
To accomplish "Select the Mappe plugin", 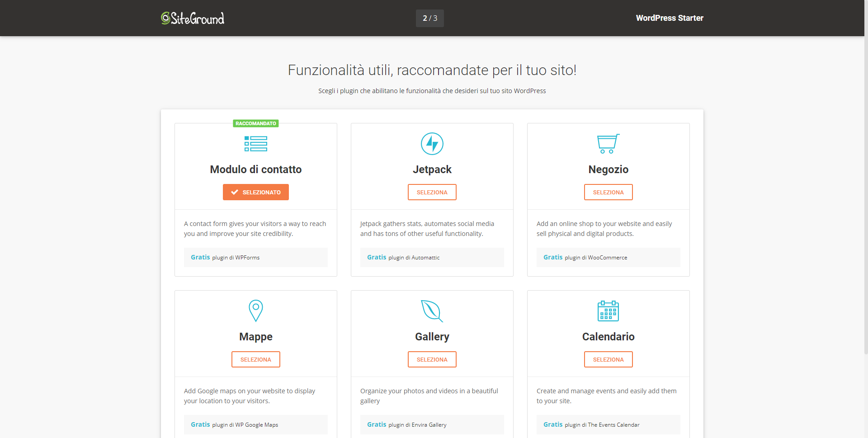I will pos(255,359).
